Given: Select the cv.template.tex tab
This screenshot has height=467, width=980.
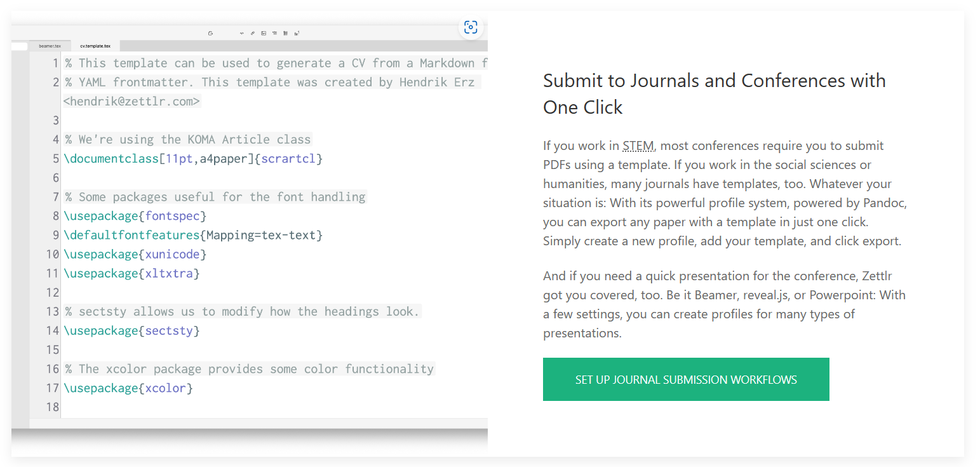Looking at the screenshot, I should (x=95, y=46).
